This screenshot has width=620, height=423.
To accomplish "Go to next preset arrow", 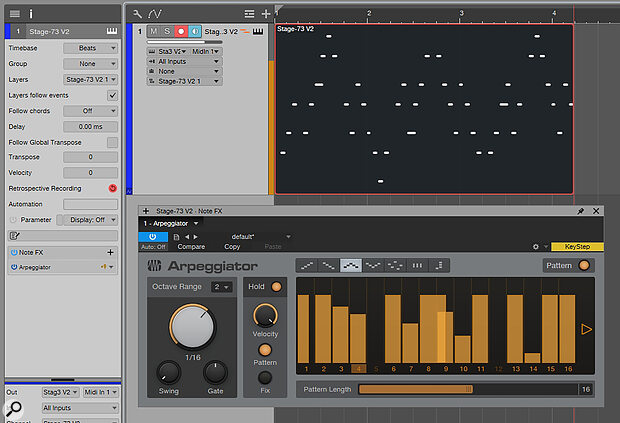I will [x=195, y=237].
